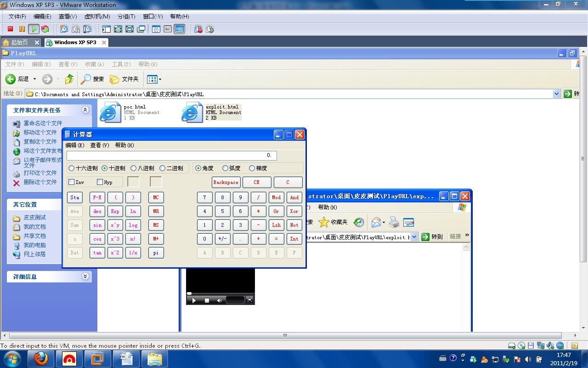Click the 转到 button in IE
588x368 pixels.
coord(432,237)
